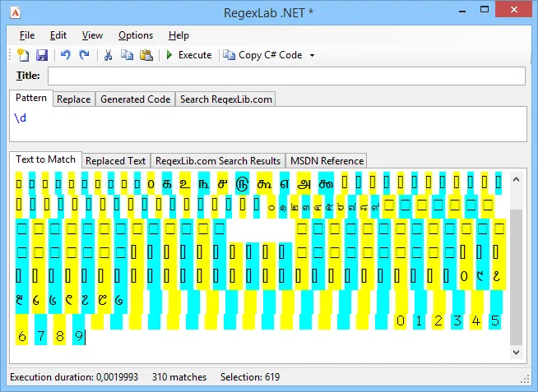538x392 pixels.
Task: Open the Generated Code tab
Action: pyautogui.click(x=135, y=99)
